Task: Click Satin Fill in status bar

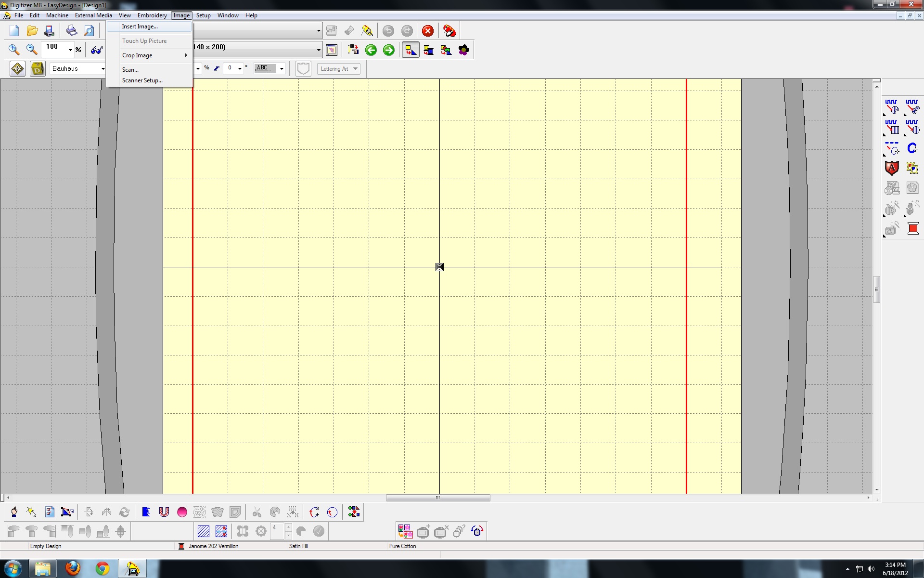Action: (x=298, y=546)
